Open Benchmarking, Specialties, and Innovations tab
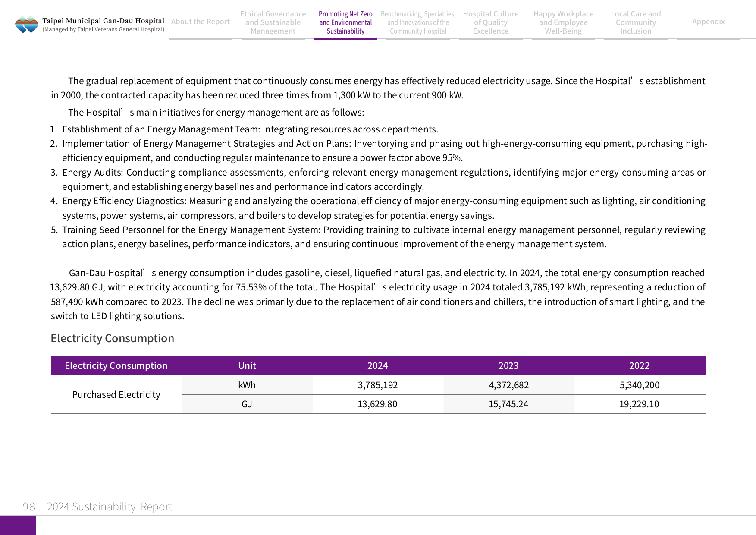 [x=418, y=22]
